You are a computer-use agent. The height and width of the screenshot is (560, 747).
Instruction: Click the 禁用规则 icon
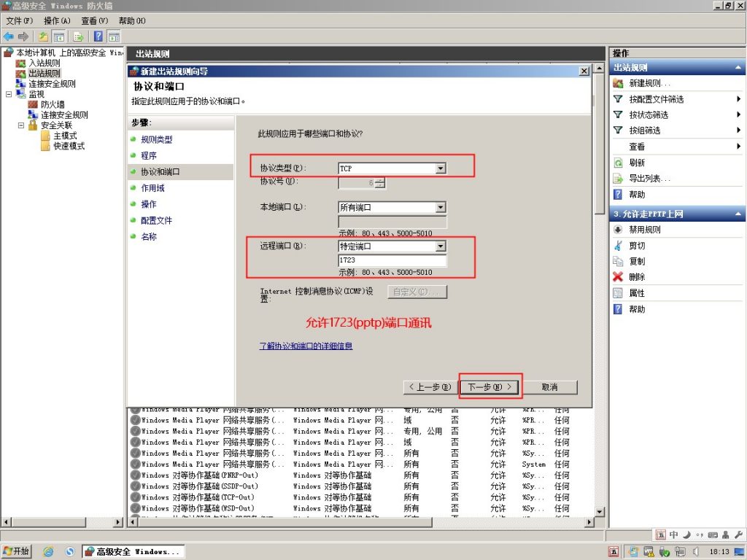tap(618, 230)
